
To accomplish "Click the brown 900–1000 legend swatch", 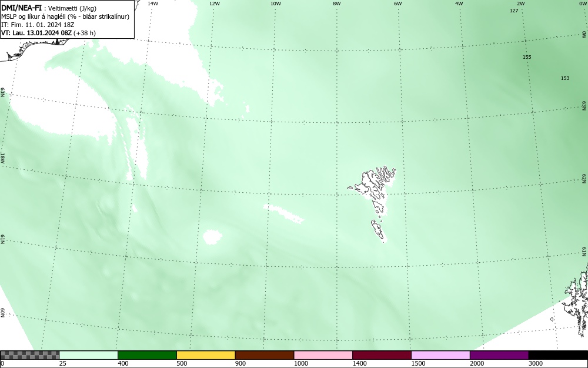I will (x=265, y=355).
